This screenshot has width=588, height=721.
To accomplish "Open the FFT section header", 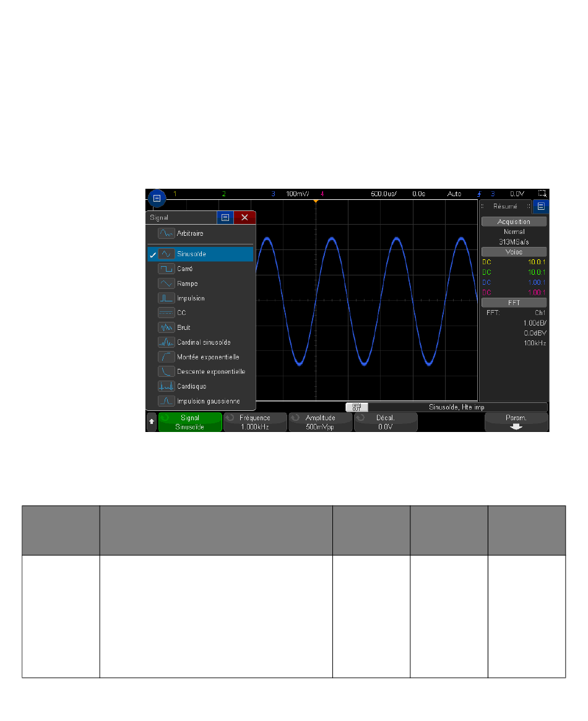I will point(514,303).
